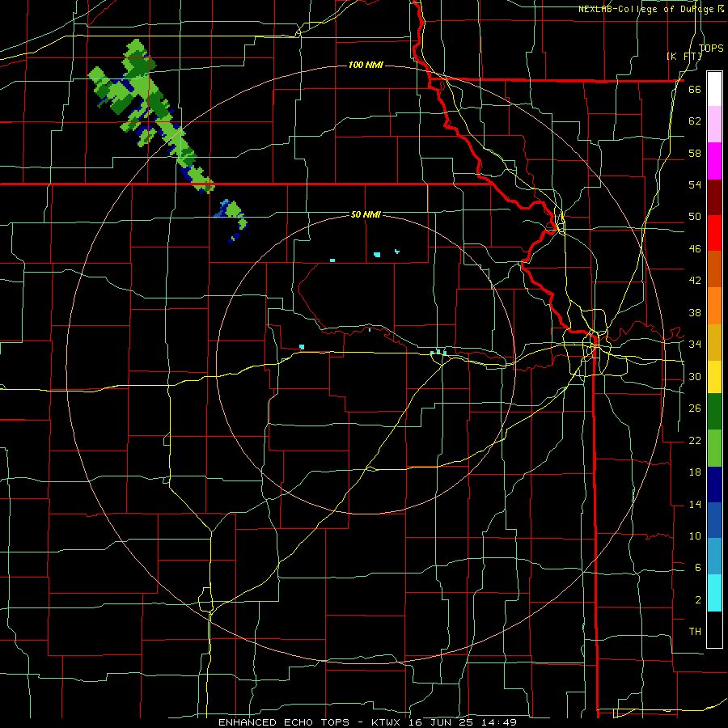Click the 'TH' threshold legend label
Screen dimensions: 728x728
tap(695, 631)
